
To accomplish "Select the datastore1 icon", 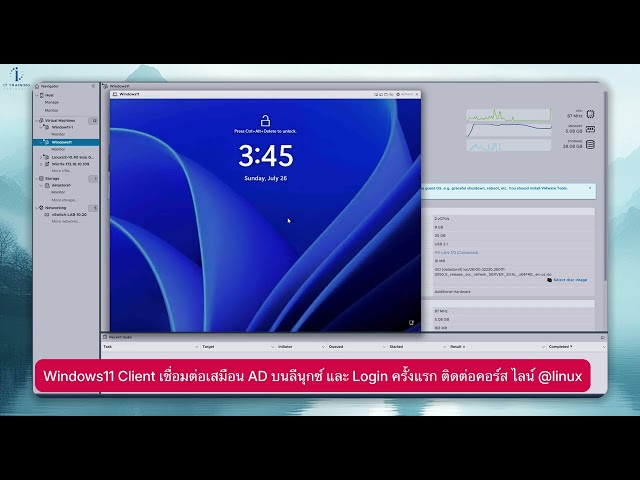I will [47, 185].
